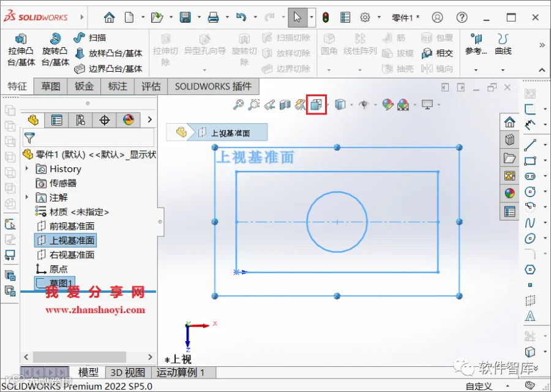Image resolution: width=551 pixels, height=392 pixels.
Task: Click the feature tree filter funnel
Action: coord(29,138)
